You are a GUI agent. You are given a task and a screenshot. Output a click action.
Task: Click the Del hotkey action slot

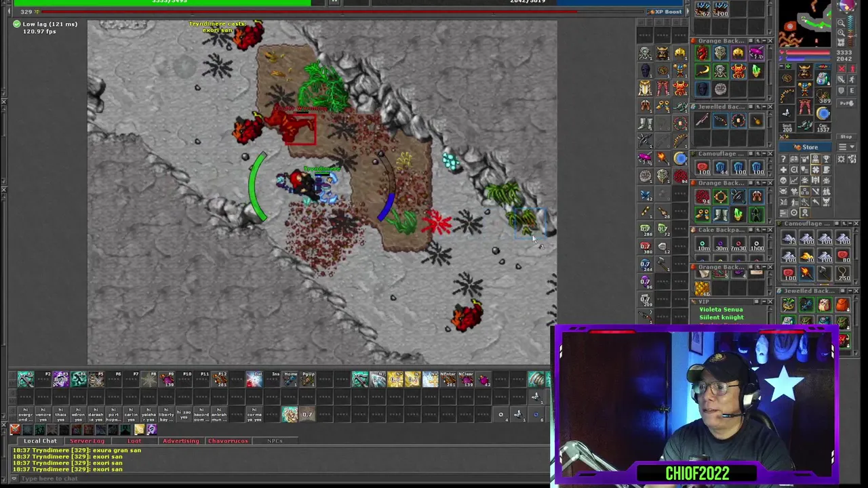point(254,379)
